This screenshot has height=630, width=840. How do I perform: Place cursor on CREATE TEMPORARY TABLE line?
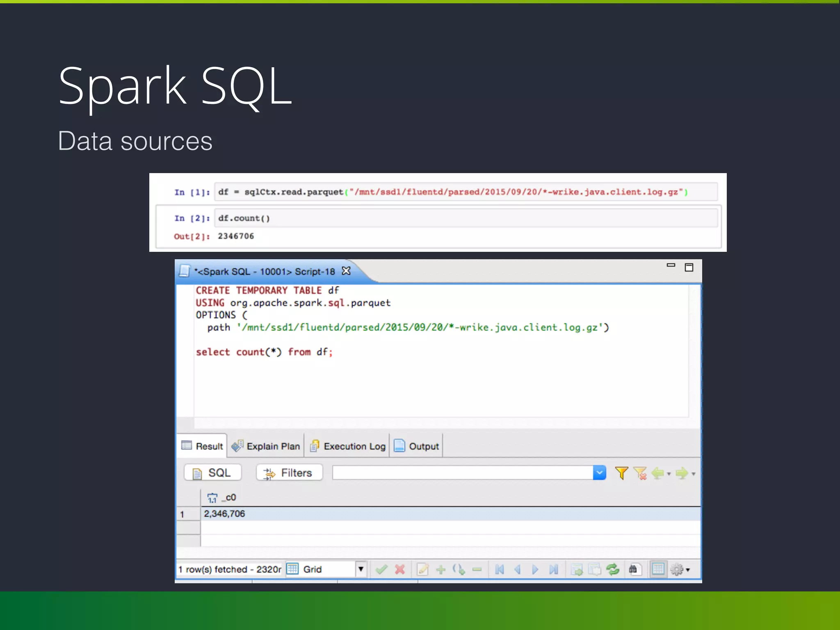pyautogui.click(x=267, y=290)
